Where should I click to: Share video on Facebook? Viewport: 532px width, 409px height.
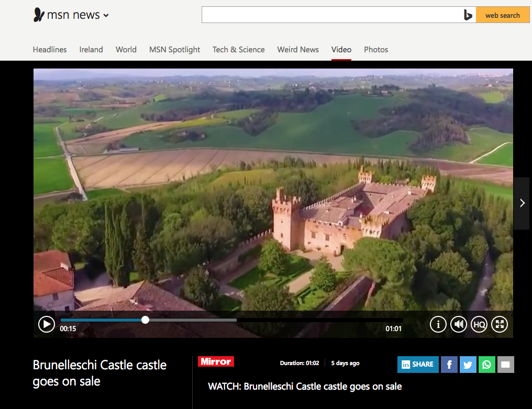(x=449, y=364)
